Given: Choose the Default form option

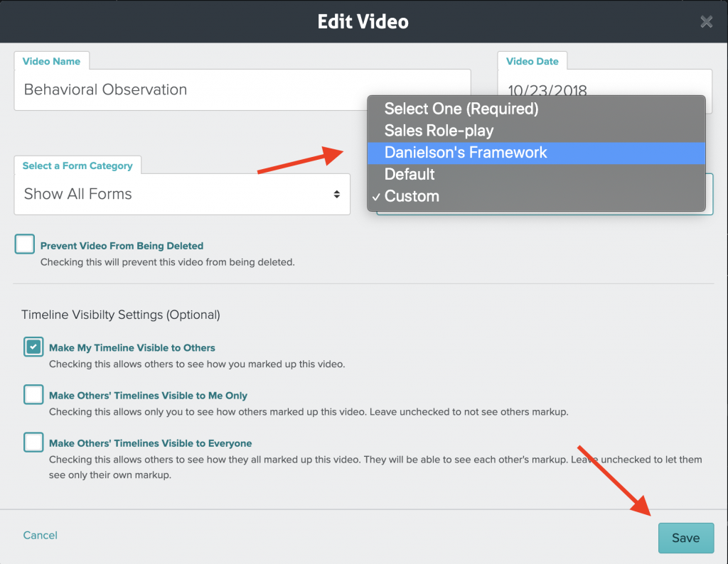Looking at the screenshot, I should click(x=536, y=175).
